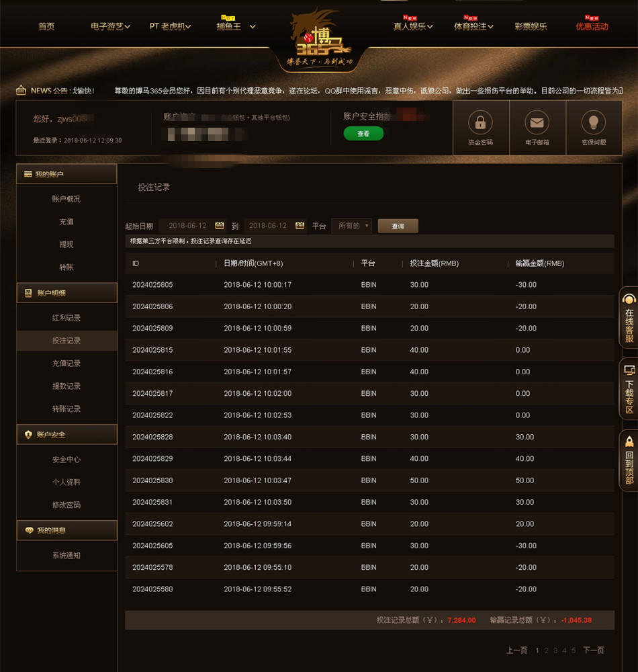
Task: Expand the 电子游艺 menu
Action: pyautogui.click(x=110, y=27)
